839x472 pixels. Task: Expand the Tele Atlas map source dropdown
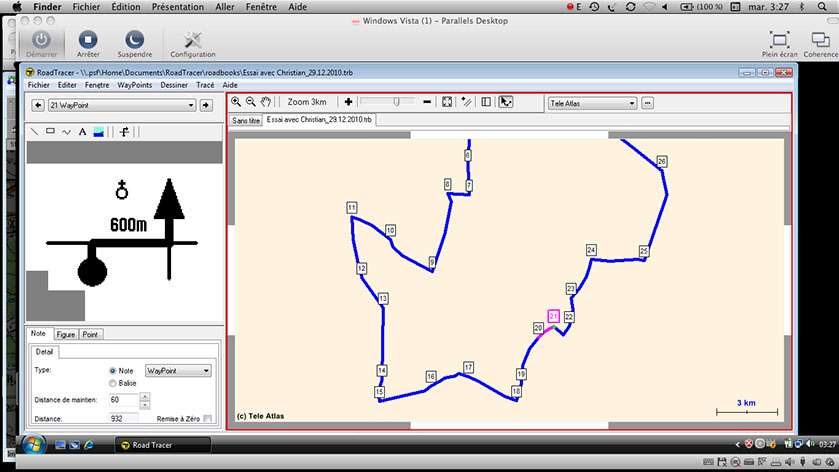(x=592, y=103)
